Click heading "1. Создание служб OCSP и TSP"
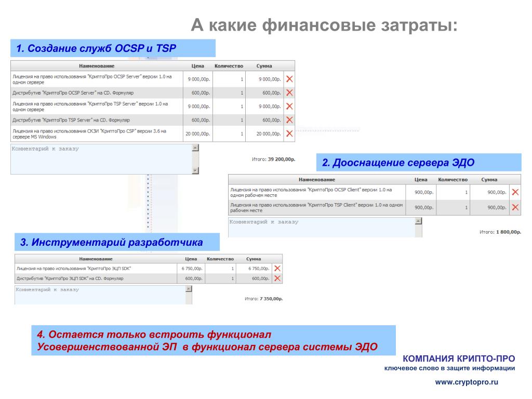Image resolution: width=532 pixels, height=399 pixels. [x=96, y=48]
